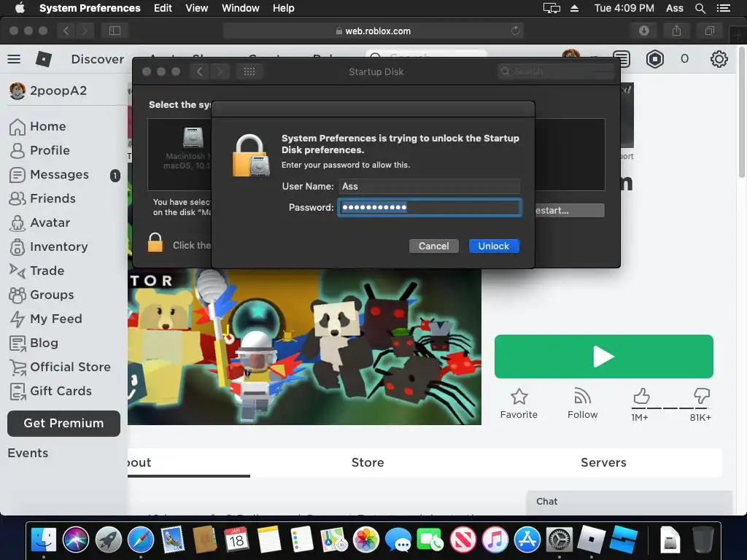Open Trade in Roblox sidebar
Image resolution: width=747 pixels, height=560 pixels.
point(36,271)
